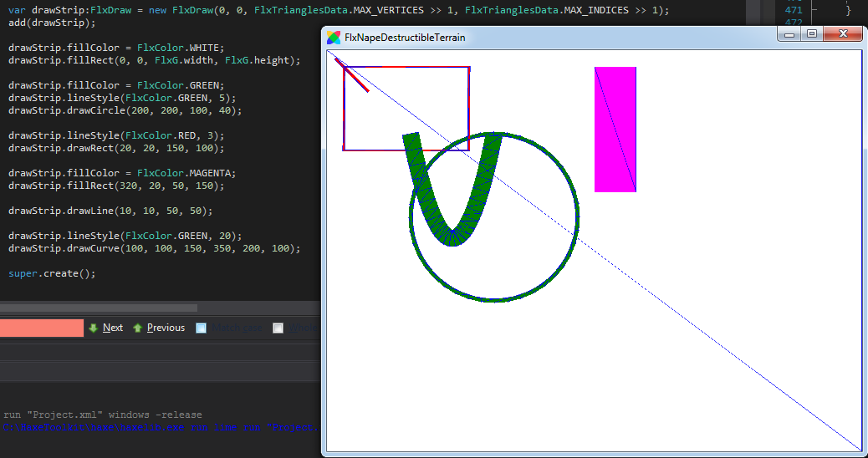Viewport: 868px width, 458px height.
Task: Click the editor's horizontal scrollbar thumb
Action: click(99, 308)
